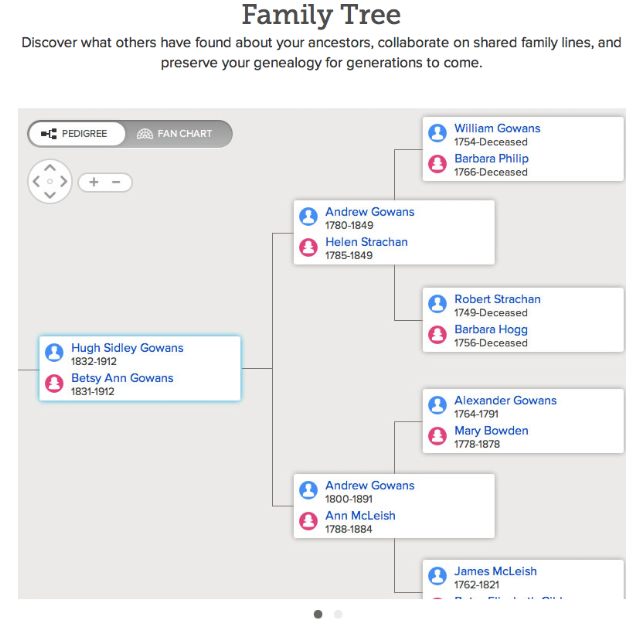Switch to Pedigree view
Screen dimensions: 640x631
click(x=76, y=134)
